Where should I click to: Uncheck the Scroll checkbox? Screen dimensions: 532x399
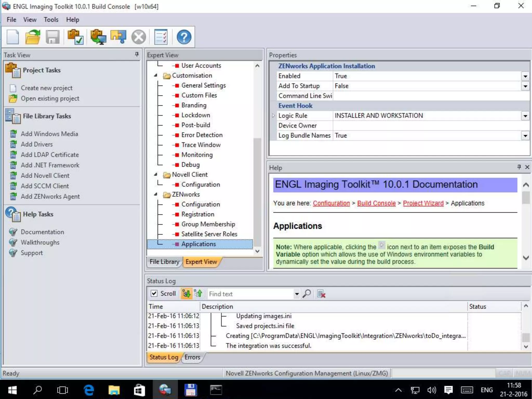154,294
